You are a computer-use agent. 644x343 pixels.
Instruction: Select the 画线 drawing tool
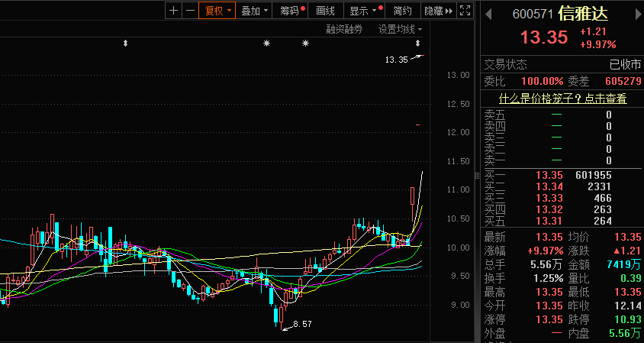326,11
